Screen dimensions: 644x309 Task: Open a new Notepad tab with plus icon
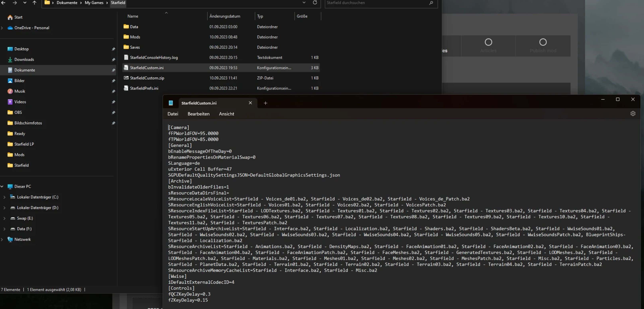[265, 103]
